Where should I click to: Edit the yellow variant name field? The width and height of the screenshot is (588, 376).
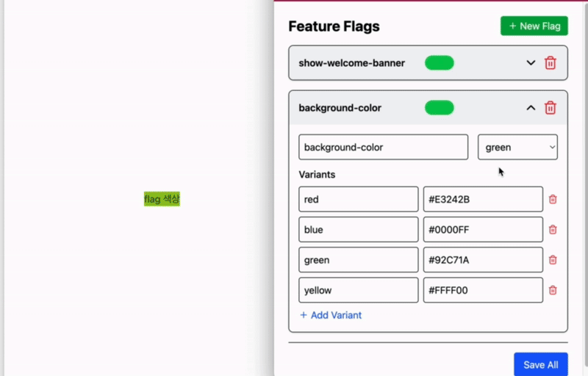point(359,290)
